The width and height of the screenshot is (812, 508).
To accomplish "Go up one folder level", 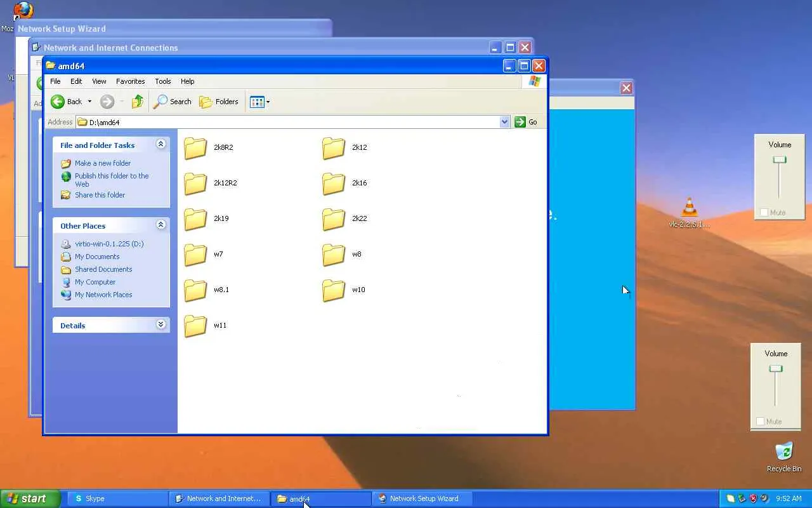I will [x=138, y=102].
